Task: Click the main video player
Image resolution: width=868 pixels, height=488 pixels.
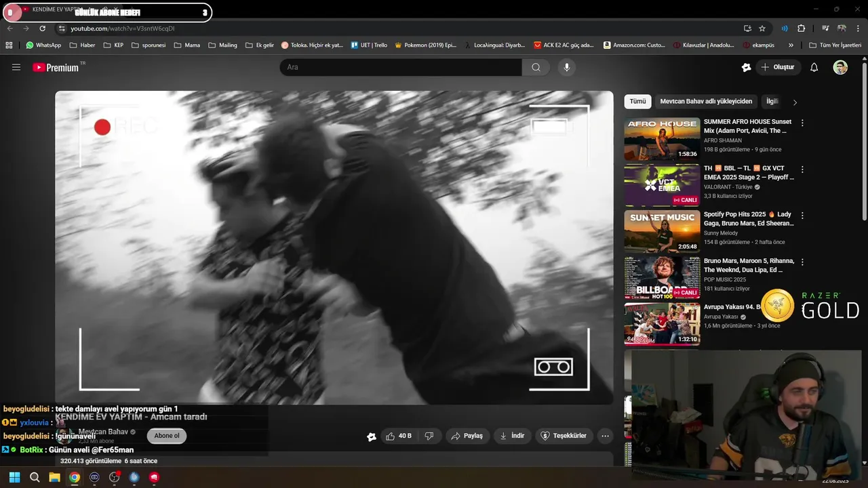Action: pos(334,247)
